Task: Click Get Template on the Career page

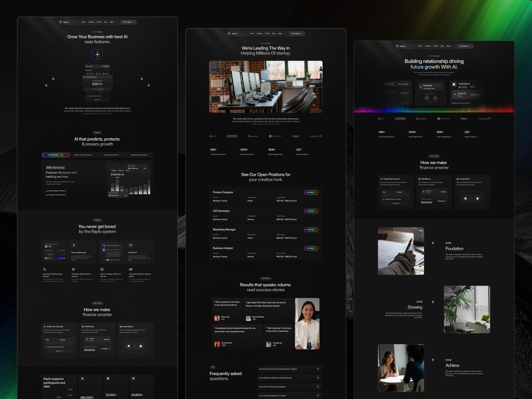Action: pyautogui.click(x=297, y=34)
